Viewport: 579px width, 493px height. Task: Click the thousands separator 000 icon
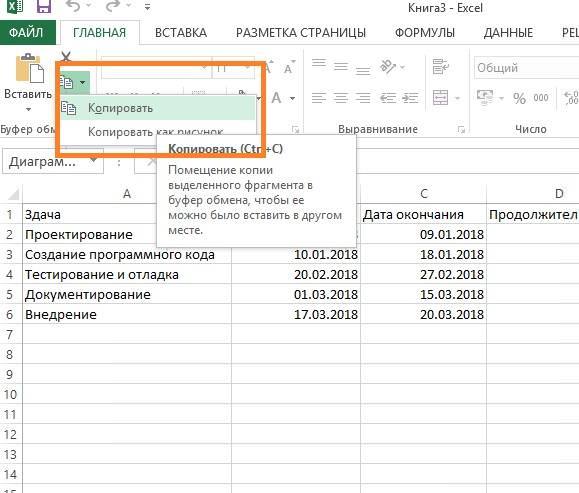tap(541, 98)
